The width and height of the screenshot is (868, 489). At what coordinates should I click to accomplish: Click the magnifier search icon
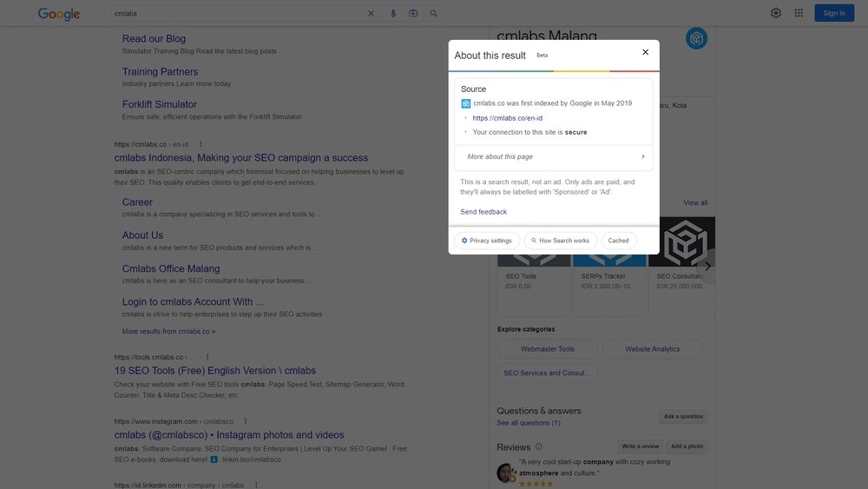(433, 13)
